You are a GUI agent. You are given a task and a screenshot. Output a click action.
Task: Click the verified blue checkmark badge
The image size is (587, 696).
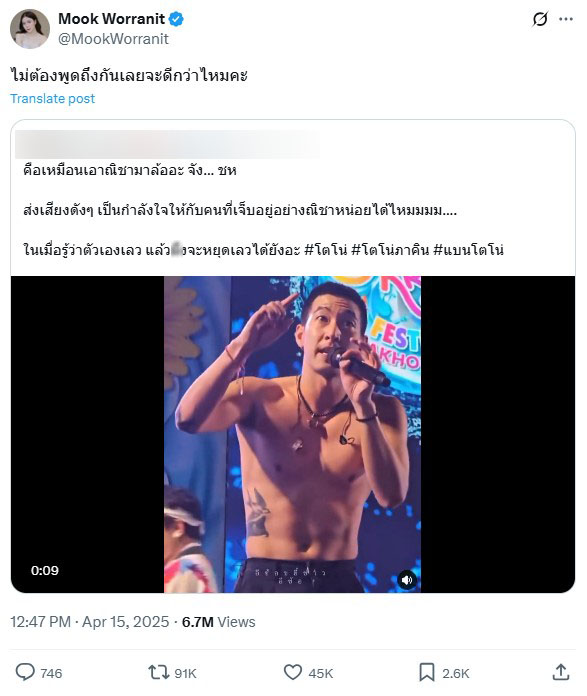176,19
